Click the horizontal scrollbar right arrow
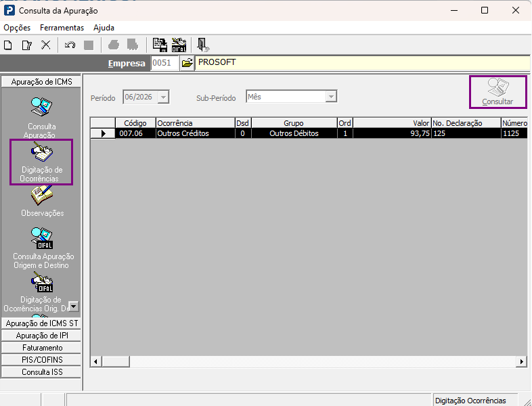Image resolution: width=532 pixels, height=406 pixels. (x=521, y=361)
